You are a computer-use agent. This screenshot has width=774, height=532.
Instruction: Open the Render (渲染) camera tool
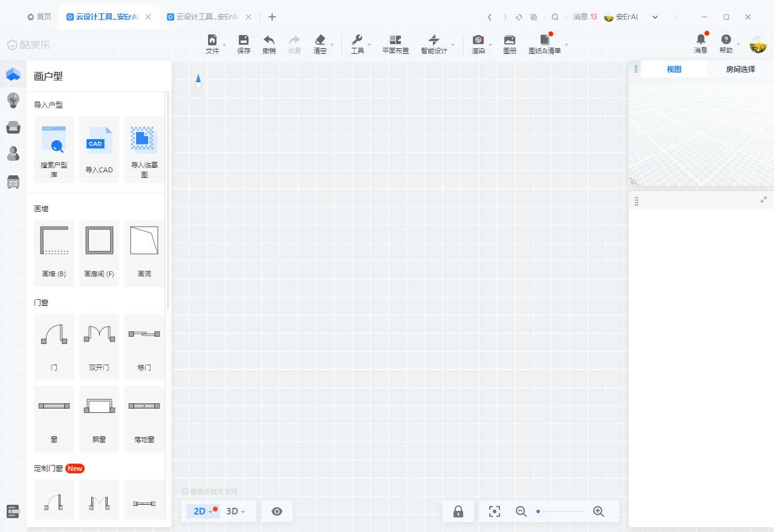tap(478, 44)
